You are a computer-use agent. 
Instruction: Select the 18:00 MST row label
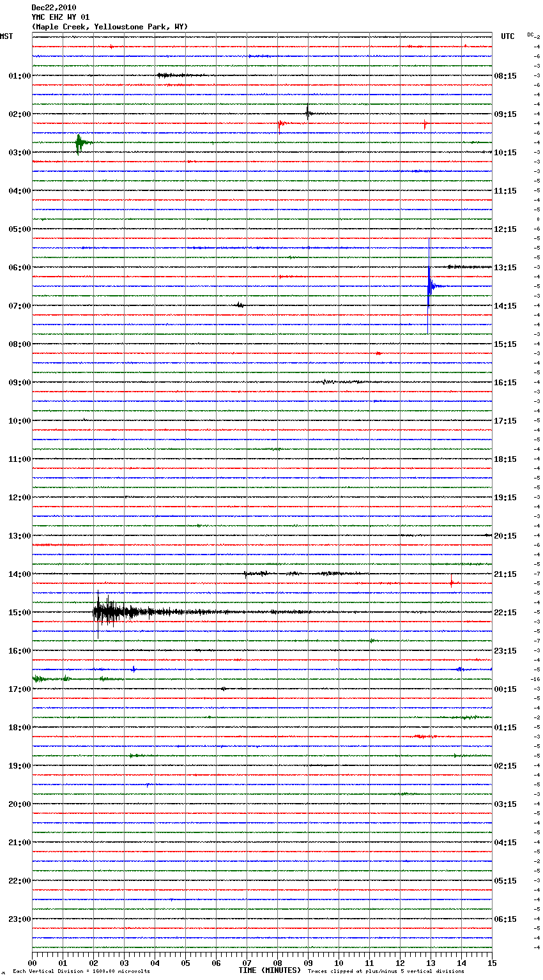point(19,728)
